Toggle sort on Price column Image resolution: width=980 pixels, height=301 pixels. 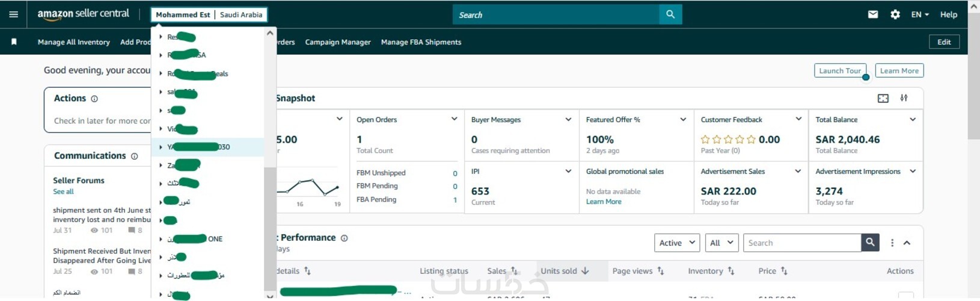[x=773, y=271]
